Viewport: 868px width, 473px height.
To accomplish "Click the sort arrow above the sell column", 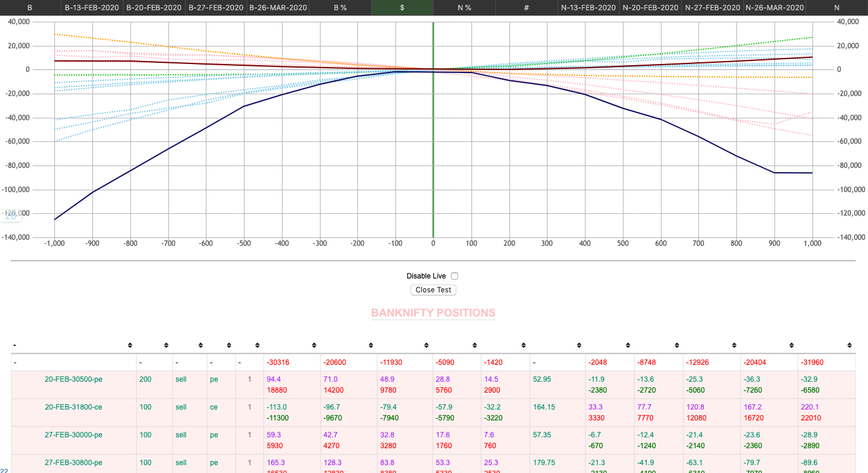I will click(200, 346).
